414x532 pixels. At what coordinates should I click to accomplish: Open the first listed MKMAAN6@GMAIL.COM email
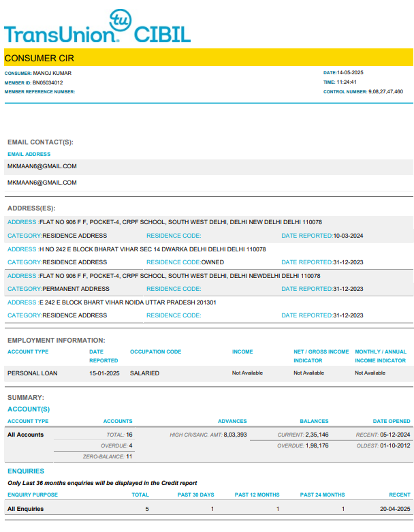(42, 166)
